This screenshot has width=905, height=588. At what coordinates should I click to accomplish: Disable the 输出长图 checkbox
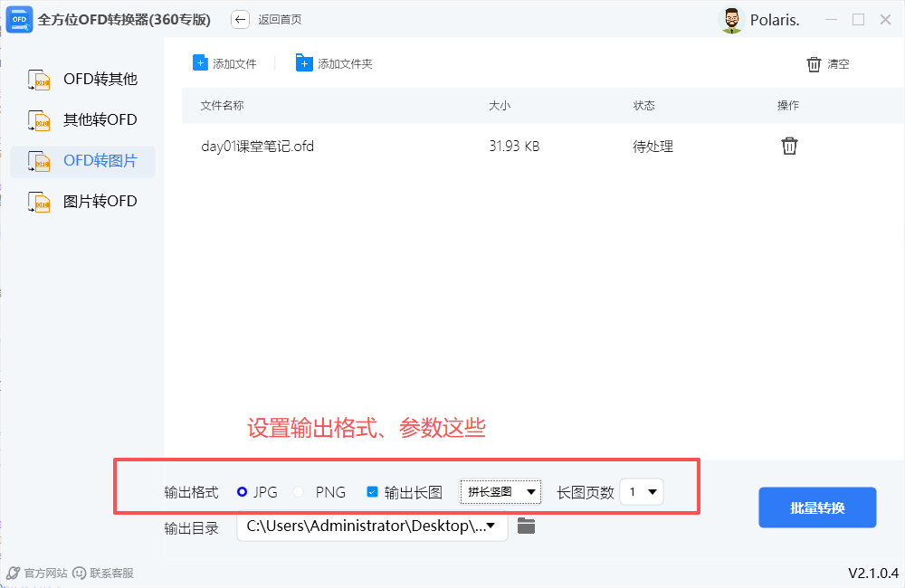tap(371, 491)
